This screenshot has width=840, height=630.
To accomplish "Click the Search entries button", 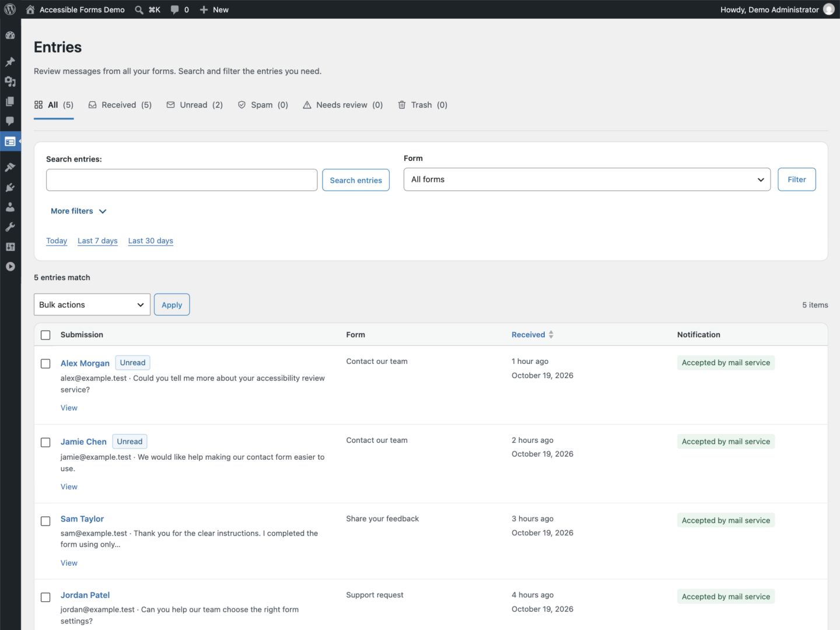I will pos(356,180).
